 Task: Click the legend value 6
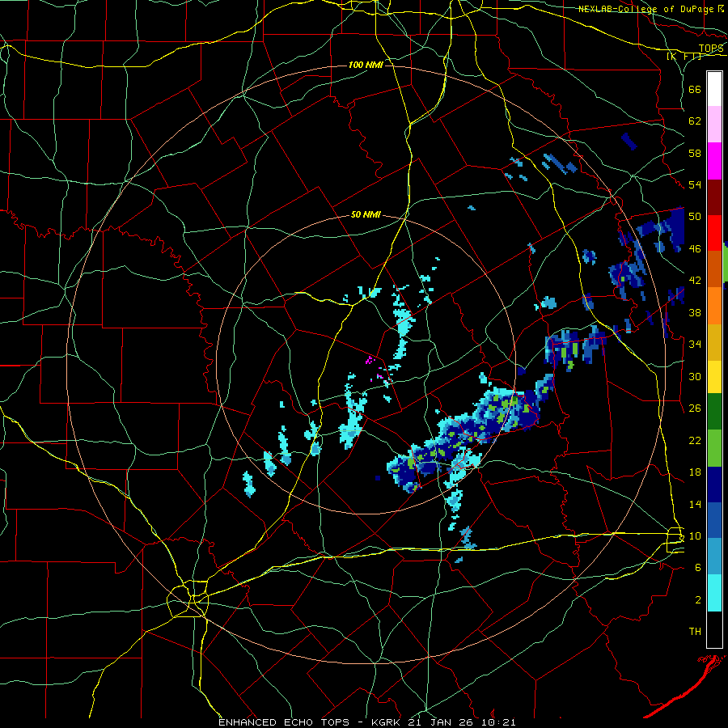[x=698, y=567]
